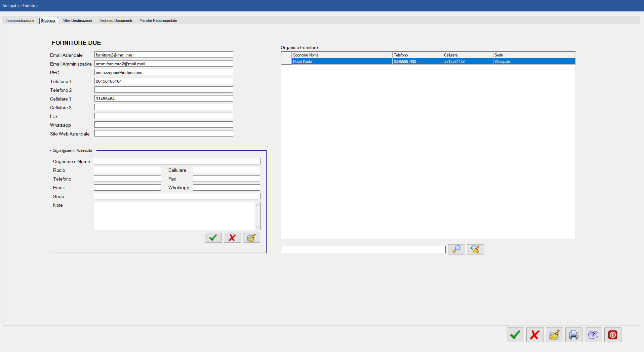Image resolution: width=644 pixels, height=352 pixels.
Task: Click the bottom toolbar broom clear icon
Action: (554, 335)
